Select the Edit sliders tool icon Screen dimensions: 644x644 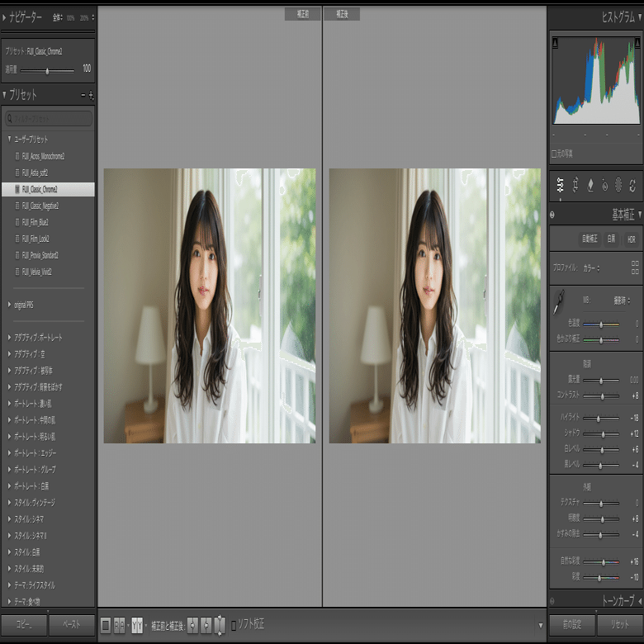click(561, 185)
